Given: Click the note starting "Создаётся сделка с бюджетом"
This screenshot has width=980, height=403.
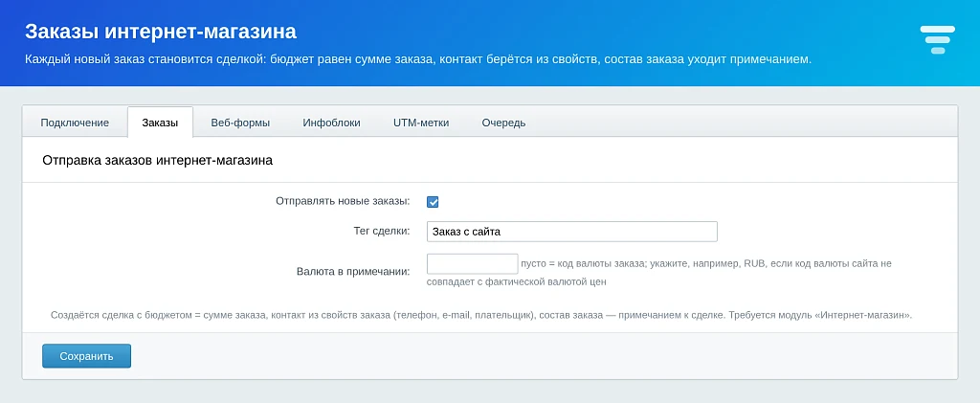Looking at the screenshot, I should pos(481,315).
